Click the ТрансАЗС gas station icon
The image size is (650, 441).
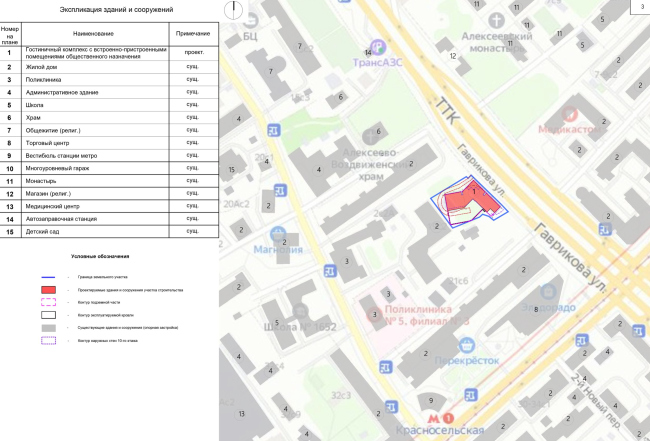tap(377, 45)
